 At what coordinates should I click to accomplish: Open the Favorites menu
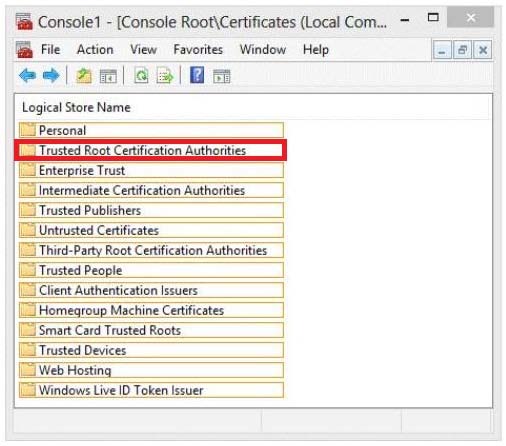point(198,50)
